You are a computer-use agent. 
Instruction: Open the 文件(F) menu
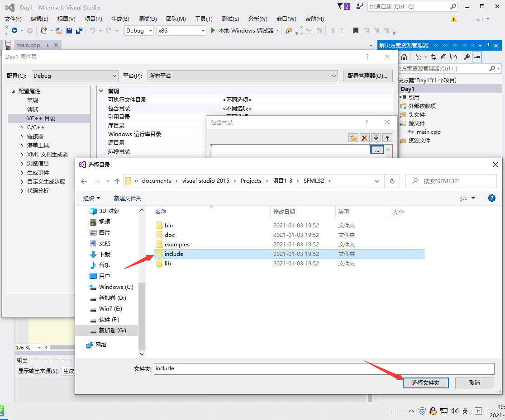[13, 19]
